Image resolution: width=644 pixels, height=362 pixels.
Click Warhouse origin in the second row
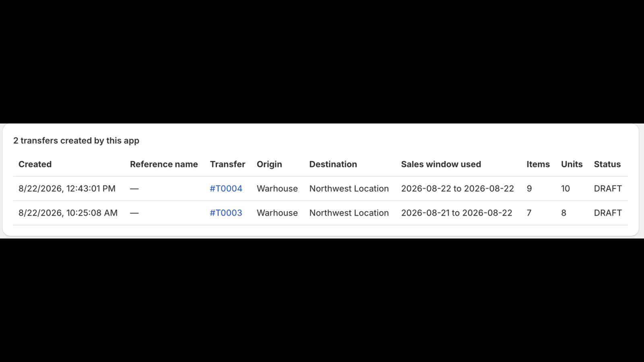click(277, 213)
